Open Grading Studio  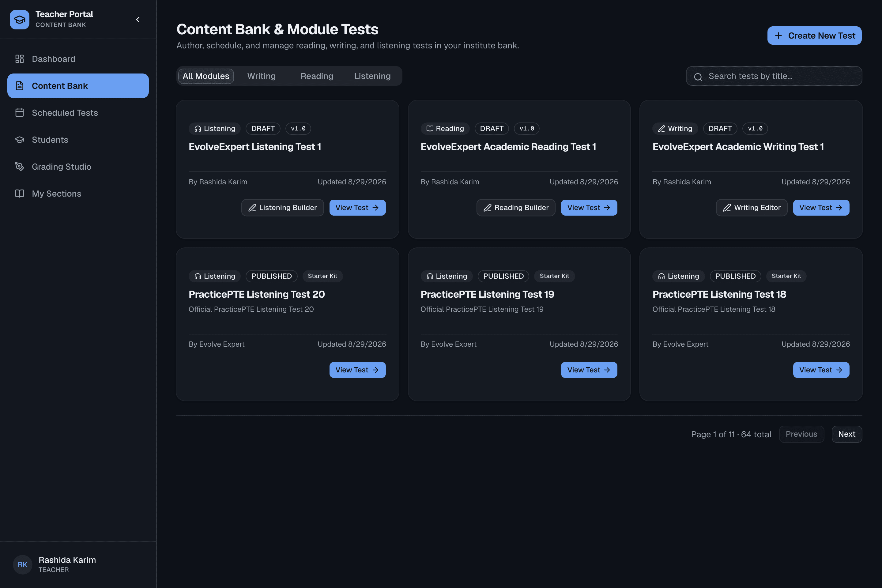pos(78,167)
